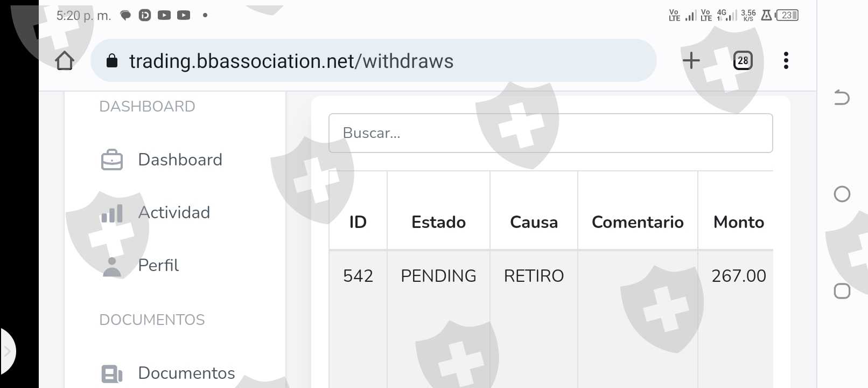Open the Perfil page link
The width and height of the screenshot is (868, 388).
[158, 266]
